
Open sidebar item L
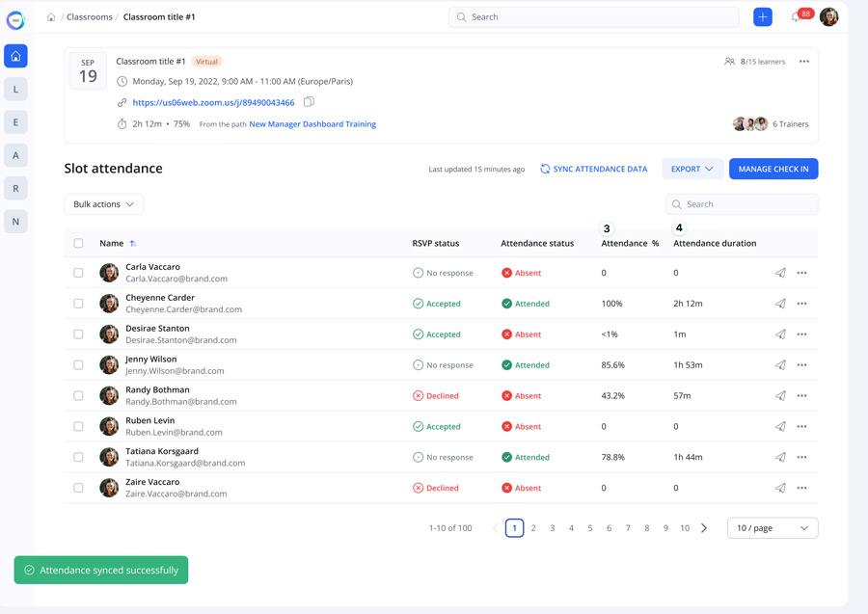pos(15,89)
